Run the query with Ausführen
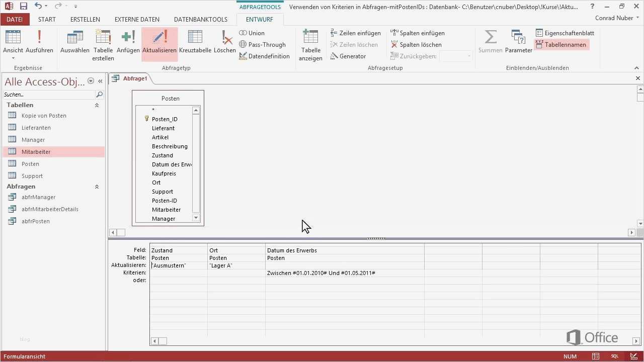Screen dimensions: 644x362 coord(39,42)
